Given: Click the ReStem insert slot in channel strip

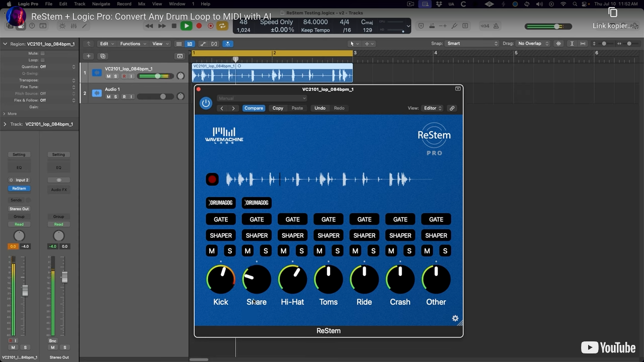Looking at the screenshot, I should click(x=19, y=189).
